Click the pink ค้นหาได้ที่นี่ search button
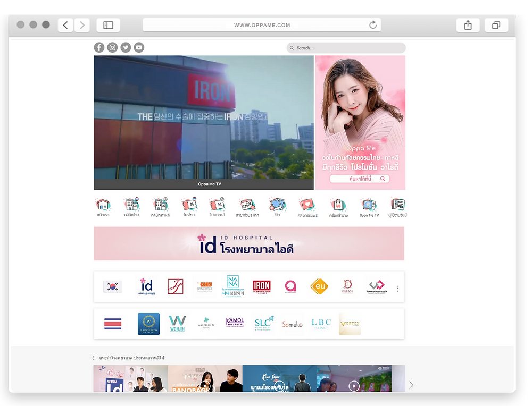532x406 pixels. [x=360, y=179]
